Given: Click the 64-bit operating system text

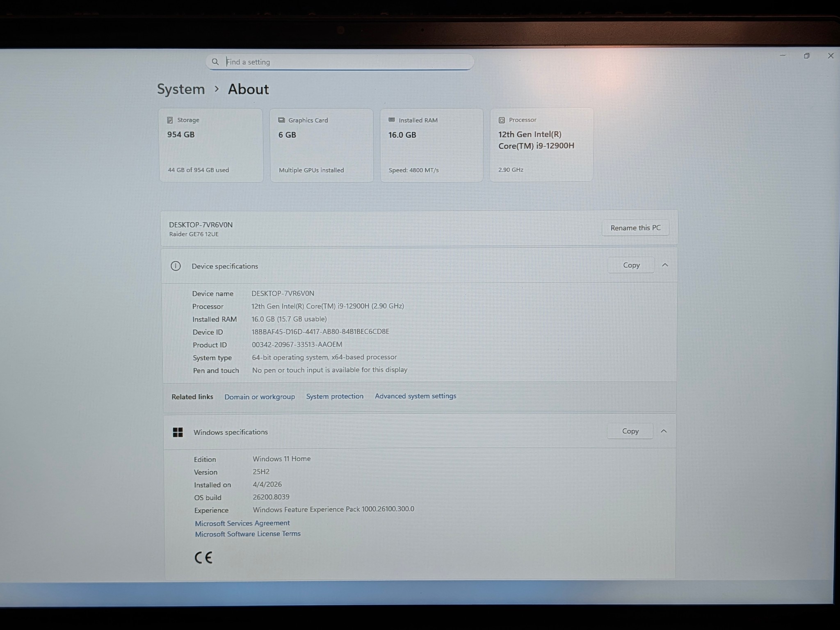Looking at the screenshot, I should 324,357.
